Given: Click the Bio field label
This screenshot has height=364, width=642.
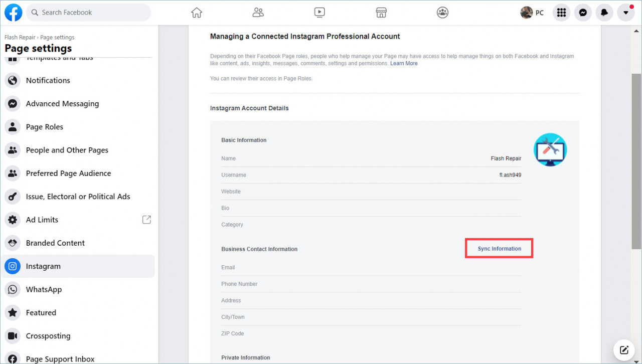Looking at the screenshot, I should pos(225,208).
